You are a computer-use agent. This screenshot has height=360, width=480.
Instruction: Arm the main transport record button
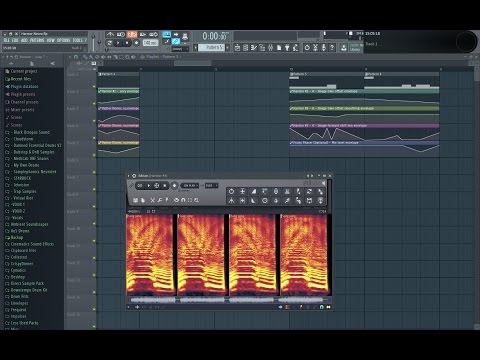(136, 43)
